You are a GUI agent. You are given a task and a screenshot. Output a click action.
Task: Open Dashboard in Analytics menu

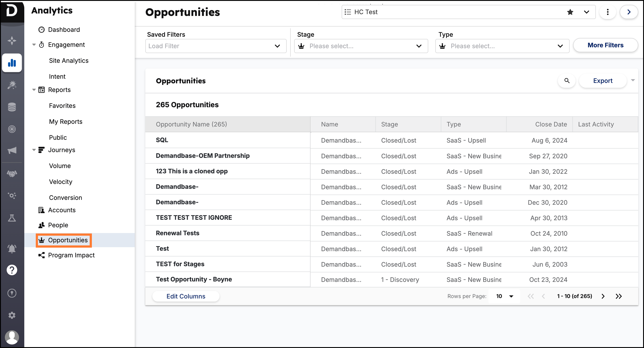pos(64,30)
